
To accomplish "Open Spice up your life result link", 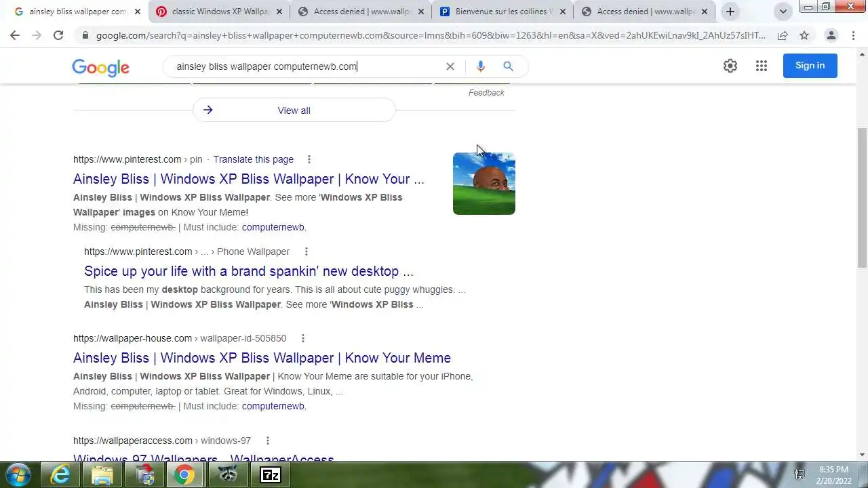I will [249, 271].
